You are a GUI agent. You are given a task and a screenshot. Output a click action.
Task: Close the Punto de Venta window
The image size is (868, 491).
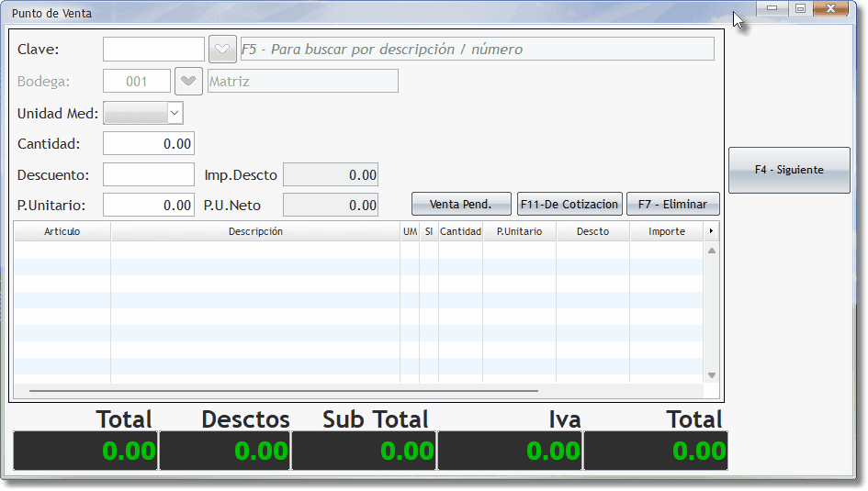(831, 8)
